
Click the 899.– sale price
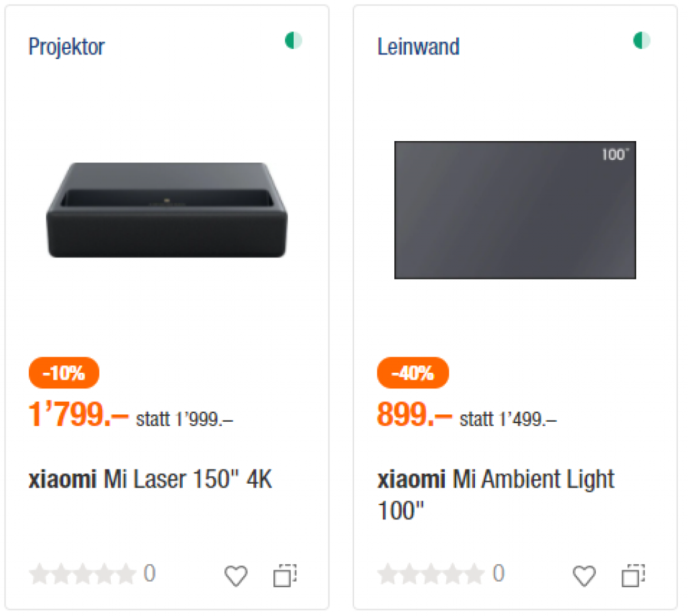point(414,416)
